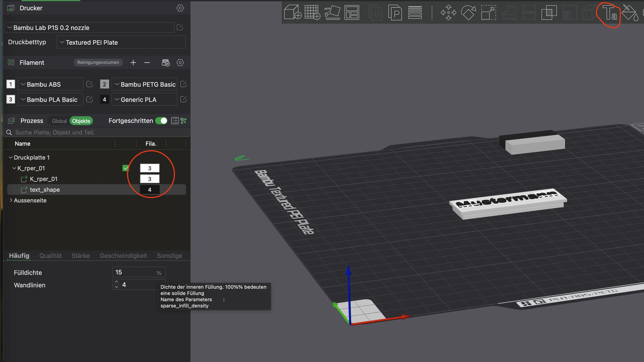Edit the Bambu PETG Basic filament preset
The height and width of the screenshot is (362, 644).
[x=183, y=84]
